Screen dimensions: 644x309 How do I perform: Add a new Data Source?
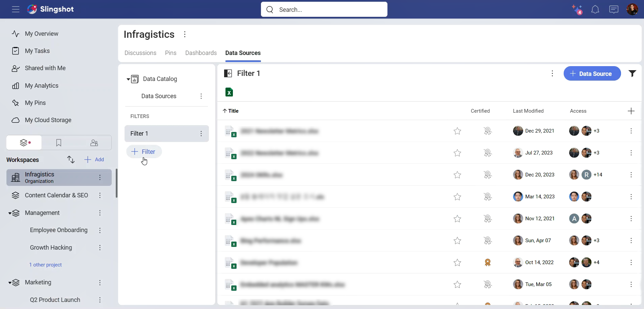click(x=592, y=74)
